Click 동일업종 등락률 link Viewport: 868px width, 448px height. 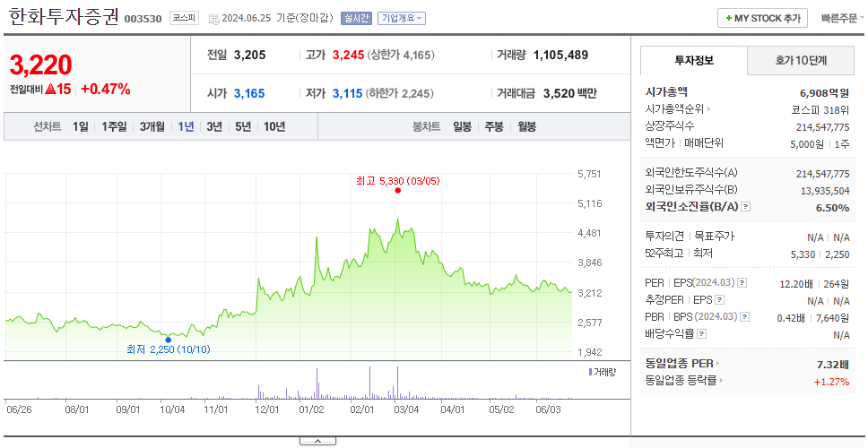click(681, 381)
